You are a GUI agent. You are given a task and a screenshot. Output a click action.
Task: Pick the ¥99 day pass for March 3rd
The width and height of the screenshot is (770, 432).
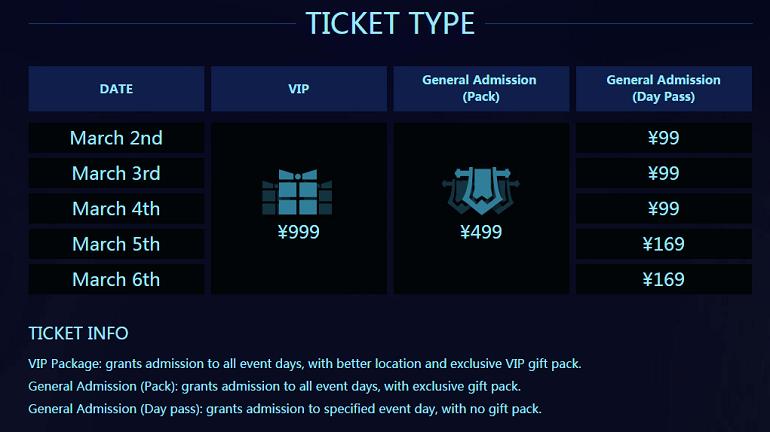(x=663, y=173)
